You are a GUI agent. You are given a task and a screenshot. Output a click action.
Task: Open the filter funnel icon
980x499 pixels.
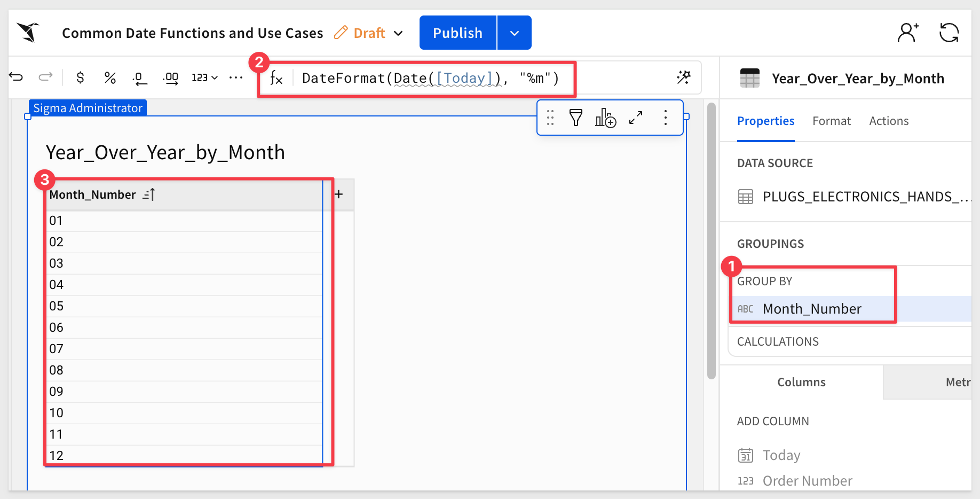(x=575, y=118)
